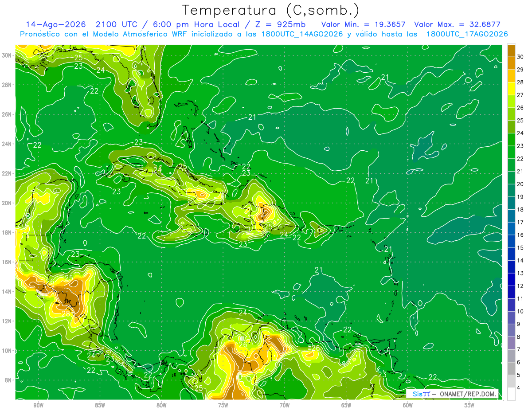532x411 pixels.
Task: Click the '90W' longitude axis label
Action: [38, 405]
